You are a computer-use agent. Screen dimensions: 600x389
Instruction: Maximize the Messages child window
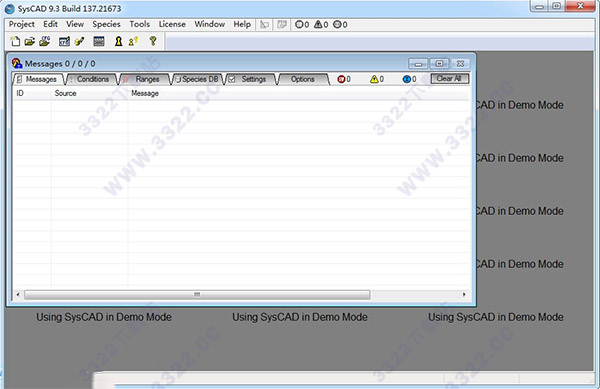click(x=440, y=63)
